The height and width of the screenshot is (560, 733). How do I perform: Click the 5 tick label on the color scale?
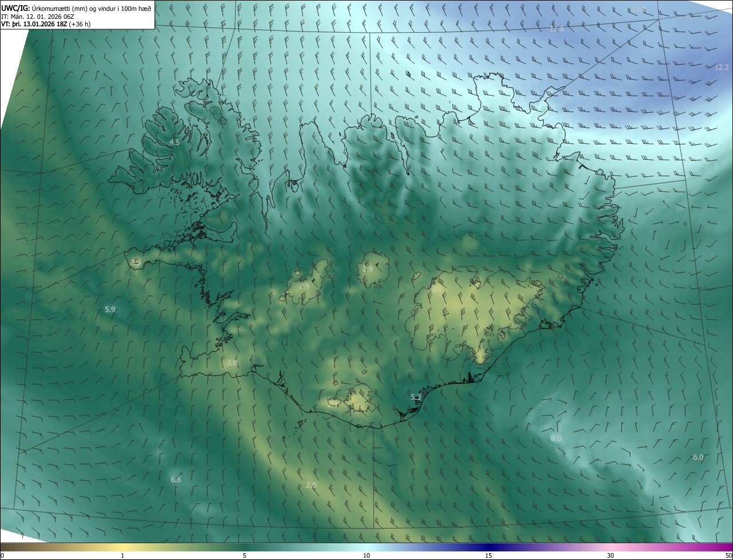245,555
